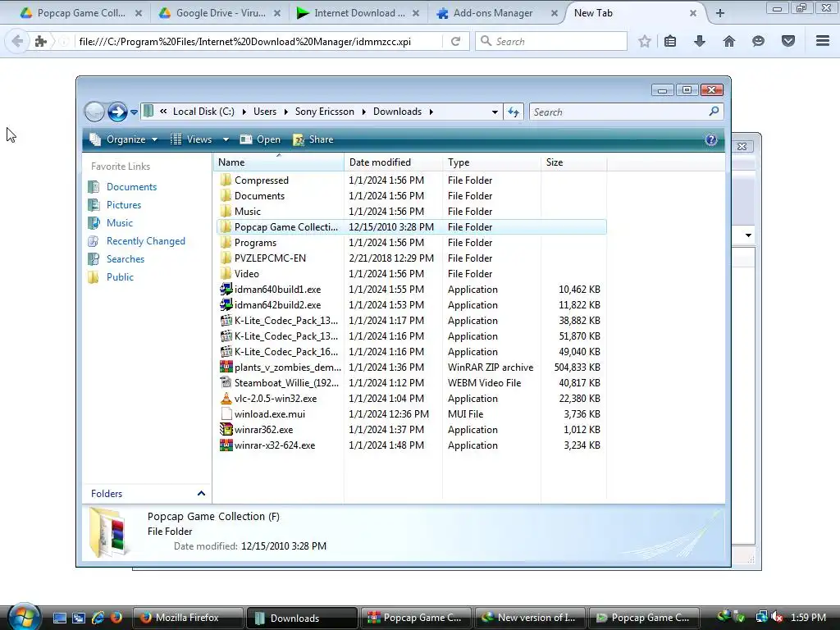Switch to Google Drive browser tab
840x630 pixels.
pyautogui.click(x=220, y=13)
